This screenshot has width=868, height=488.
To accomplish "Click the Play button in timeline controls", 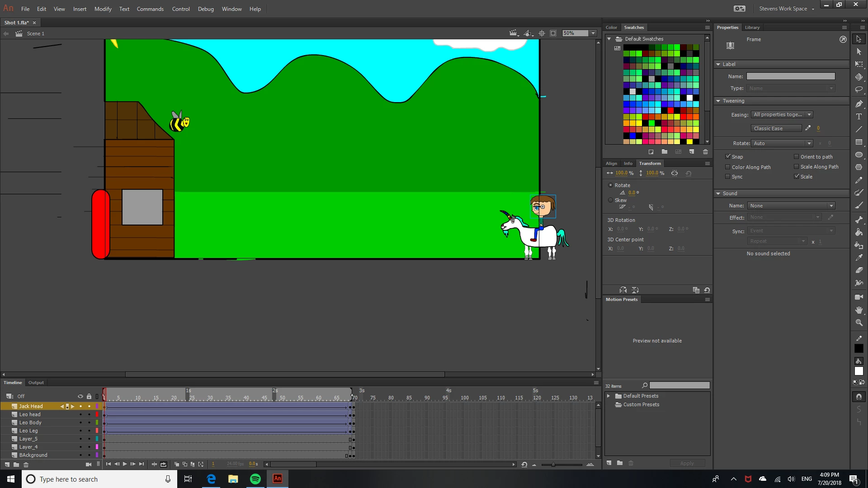I will [x=125, y=464].
